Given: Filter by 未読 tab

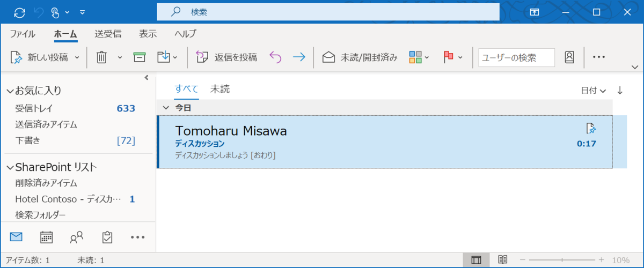Looking at the screenshot, I should 220,90.
